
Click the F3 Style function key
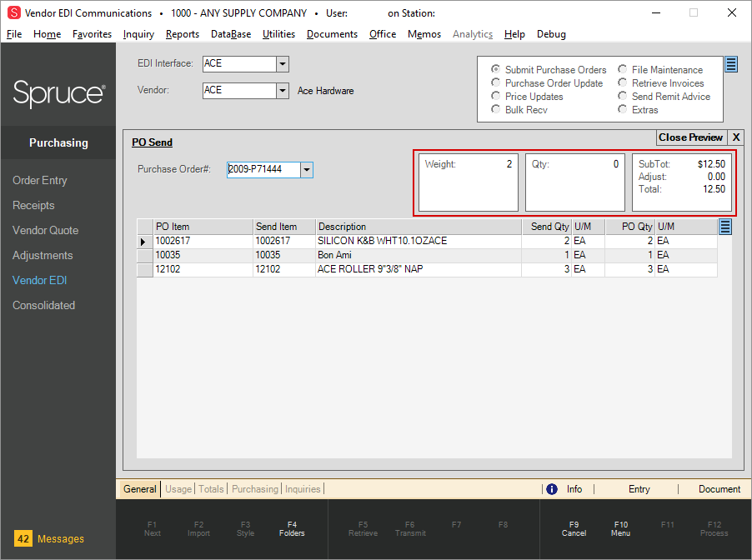(245, 529)
